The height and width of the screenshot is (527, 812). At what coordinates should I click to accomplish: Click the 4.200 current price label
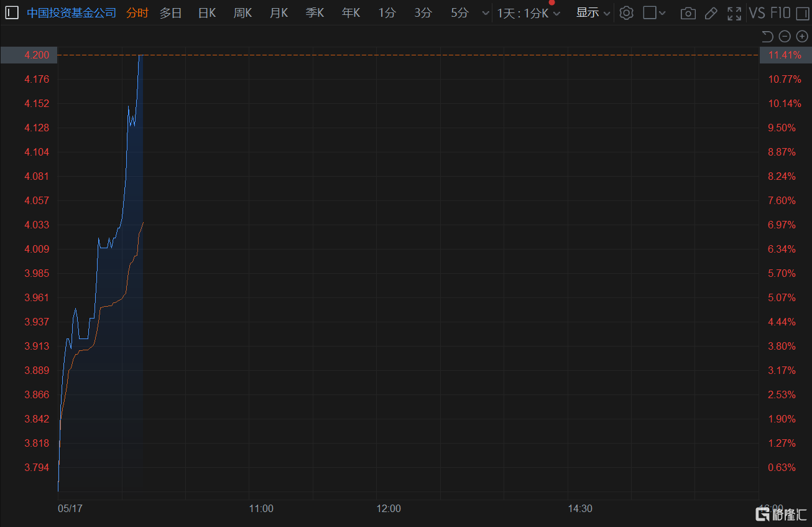click(x=36, y=55)
